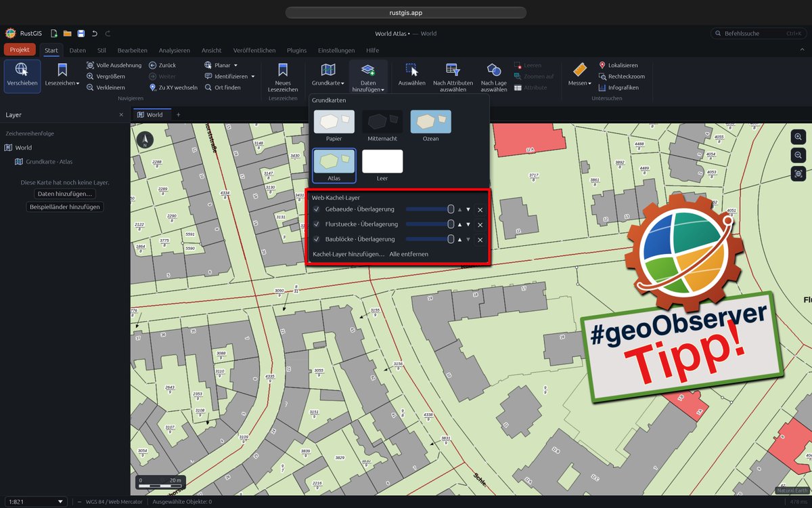Viewport: 812px width, 508px height.
Task: Open the Veröffentlichen ribbon tab
Action: tap(254, 50)
